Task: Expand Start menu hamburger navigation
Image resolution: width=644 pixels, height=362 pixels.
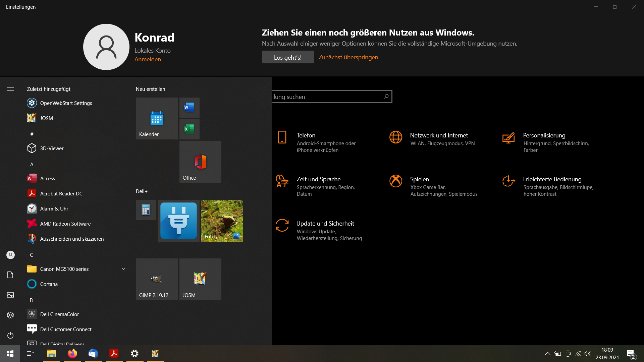Action: 10,89
